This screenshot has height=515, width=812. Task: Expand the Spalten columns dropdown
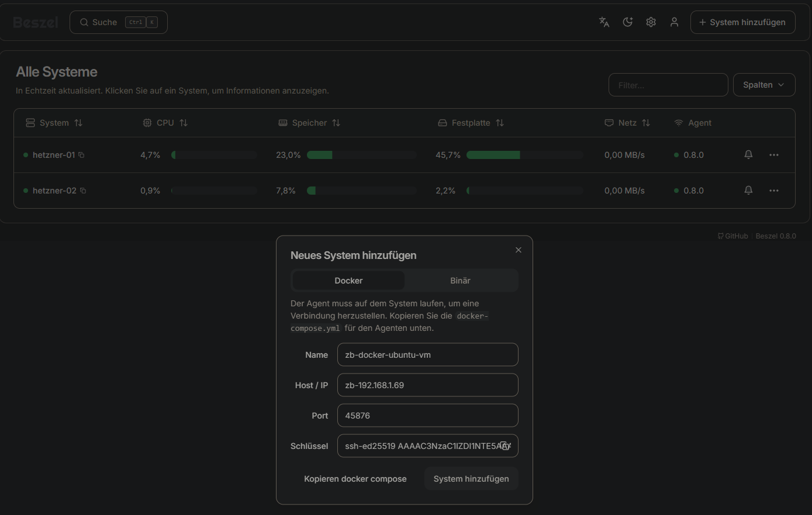tap(763, 85)
